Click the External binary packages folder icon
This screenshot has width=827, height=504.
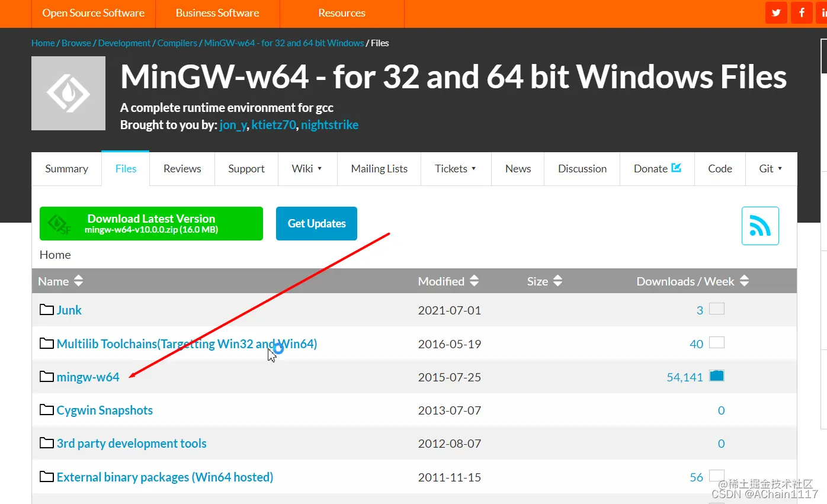[47, 477]
